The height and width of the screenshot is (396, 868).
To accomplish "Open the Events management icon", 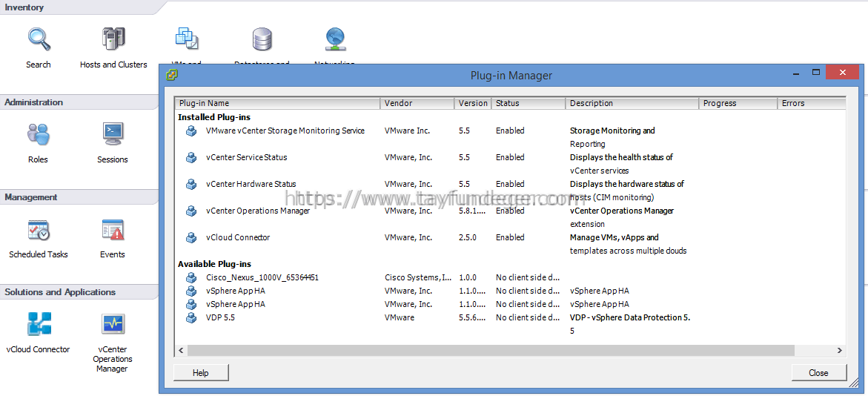I will click(113, 229).
